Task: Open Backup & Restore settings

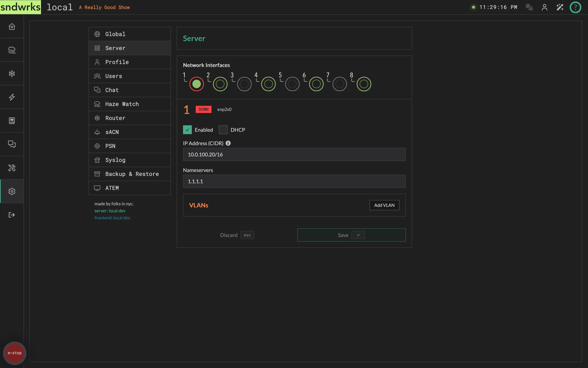Action: (x=130, y=174)
